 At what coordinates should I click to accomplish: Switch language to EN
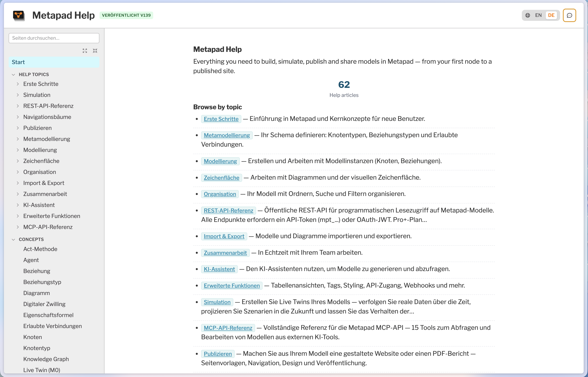click(x=538, y=15)
